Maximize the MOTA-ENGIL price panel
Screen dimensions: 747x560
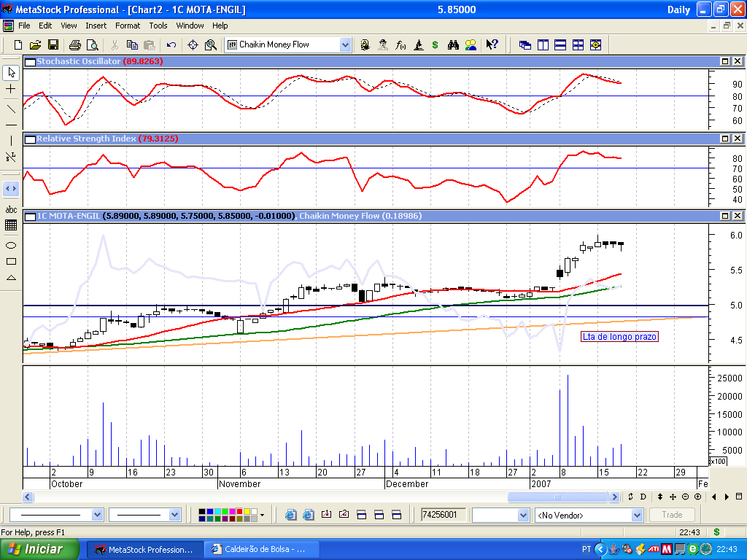[x=726, y=217]
